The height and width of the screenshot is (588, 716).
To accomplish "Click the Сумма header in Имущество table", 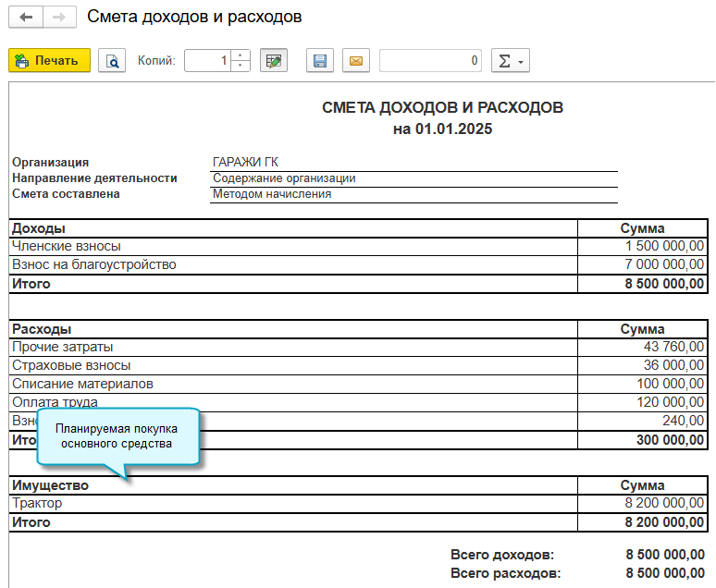I will coord(643,485).
